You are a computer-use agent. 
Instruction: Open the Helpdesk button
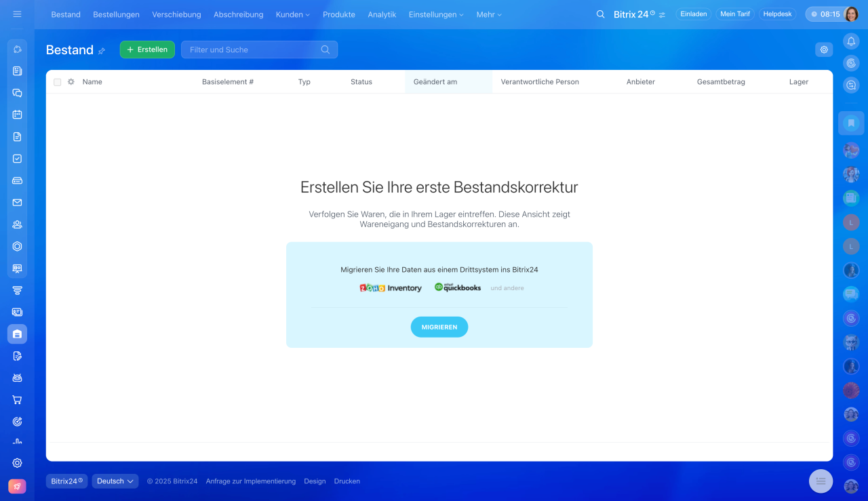point(777,14)
